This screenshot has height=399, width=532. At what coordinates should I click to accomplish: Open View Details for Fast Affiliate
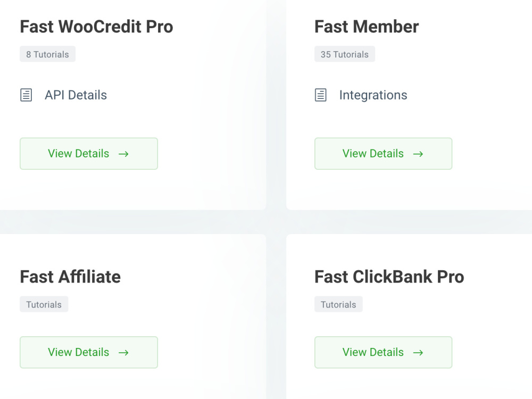click(x=89, y=352)
